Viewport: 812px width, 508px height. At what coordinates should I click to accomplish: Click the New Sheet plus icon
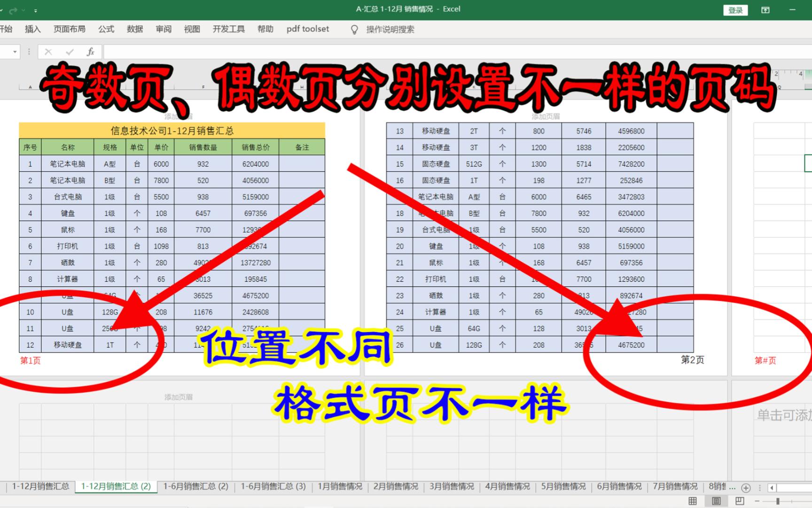pyautogui.click(x=746, y=488)
